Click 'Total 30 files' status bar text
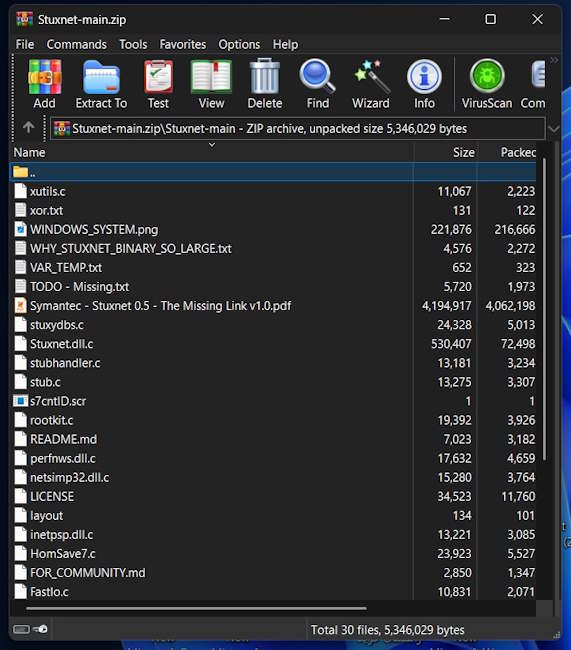Image resolution: width=571 pixels, height=650 pixels. coord(387,630)
